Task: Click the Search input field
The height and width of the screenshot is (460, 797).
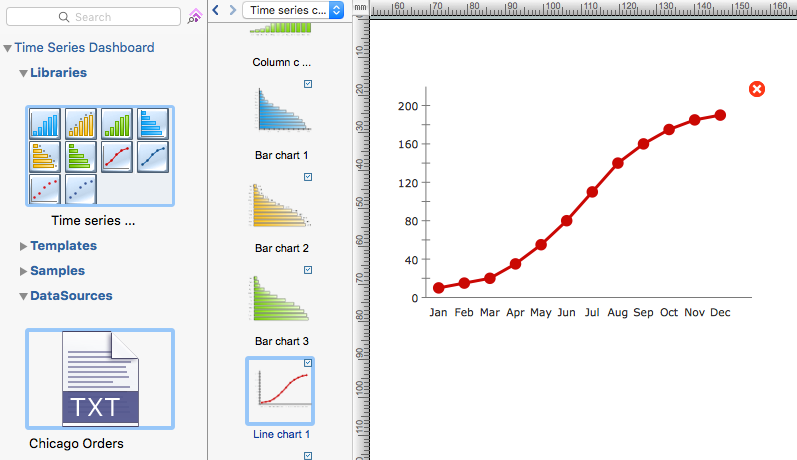Action: pyautogui.click(x=93, y=17)
